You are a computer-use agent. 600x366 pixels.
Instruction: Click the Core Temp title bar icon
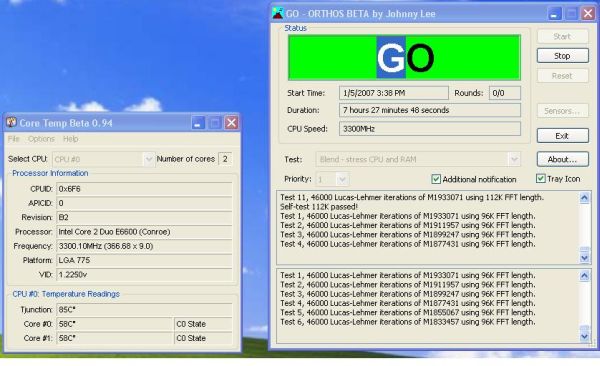11,123
